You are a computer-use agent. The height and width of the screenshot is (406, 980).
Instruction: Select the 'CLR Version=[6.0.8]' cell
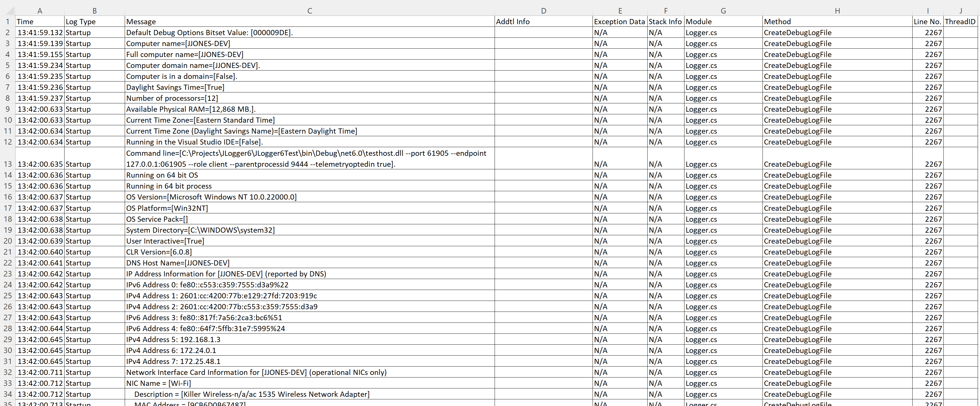point(310,252)
